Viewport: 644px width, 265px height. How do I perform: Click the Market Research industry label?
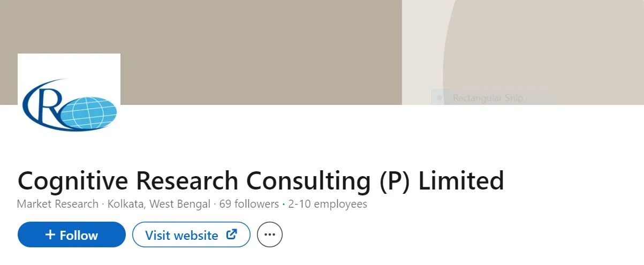(x=58, y=204)
